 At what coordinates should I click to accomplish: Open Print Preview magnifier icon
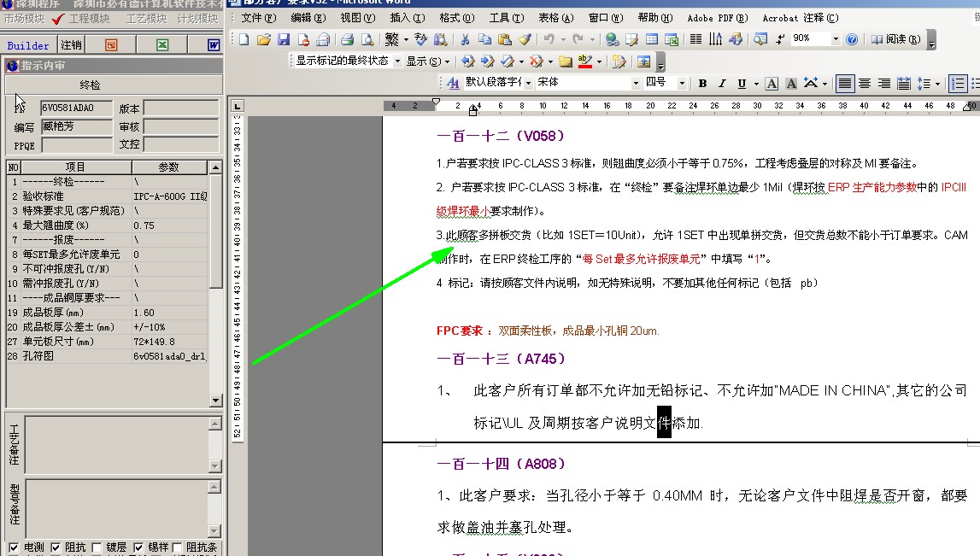pyautogui.click(x=367, y=39)
